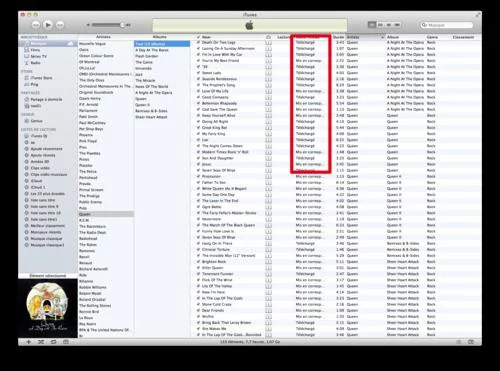
Task: Select A Night At The Opera in albums column
Action: click(154, 93)
